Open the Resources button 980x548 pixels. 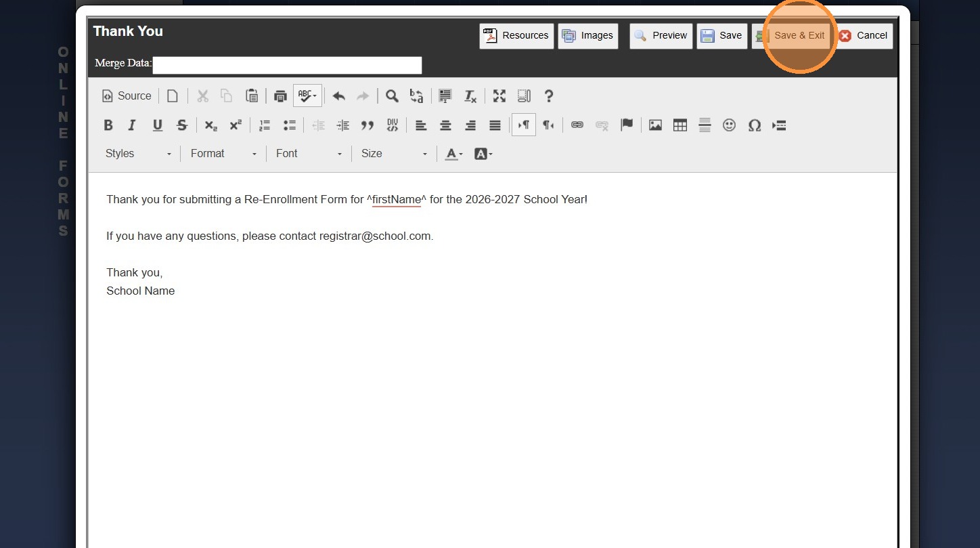point(516,36)
